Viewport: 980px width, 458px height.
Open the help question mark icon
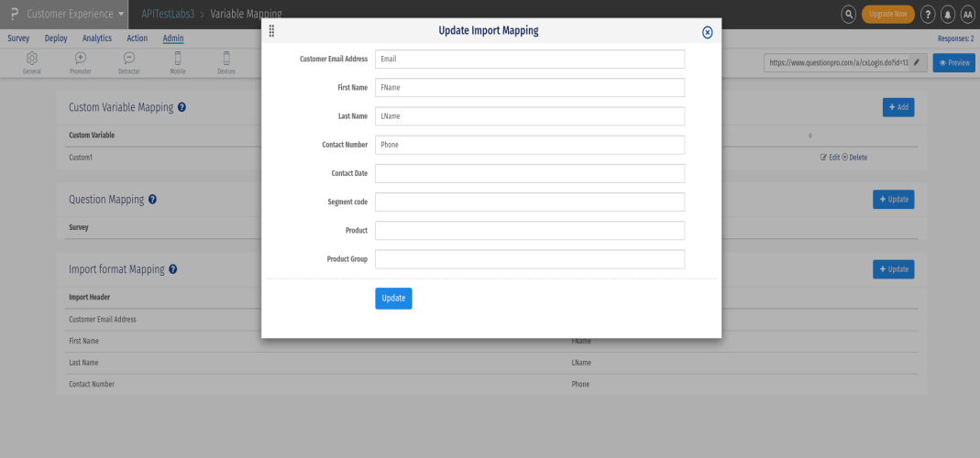[928, 14]
